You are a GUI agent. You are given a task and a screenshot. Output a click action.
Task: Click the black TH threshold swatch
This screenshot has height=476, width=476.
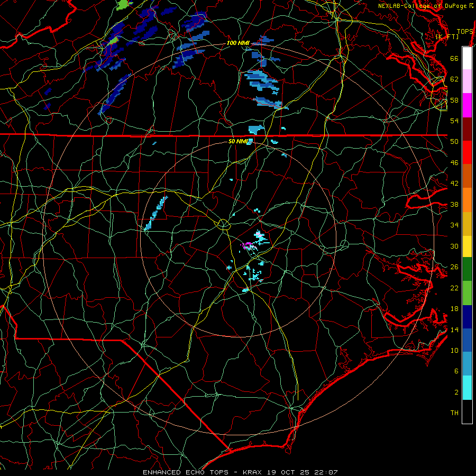[467, 411]
